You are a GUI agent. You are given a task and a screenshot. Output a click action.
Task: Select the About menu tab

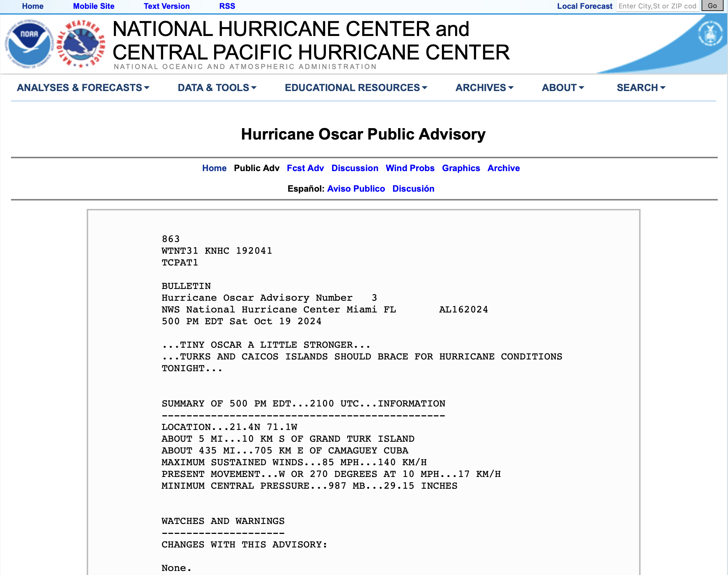(561, 88)
